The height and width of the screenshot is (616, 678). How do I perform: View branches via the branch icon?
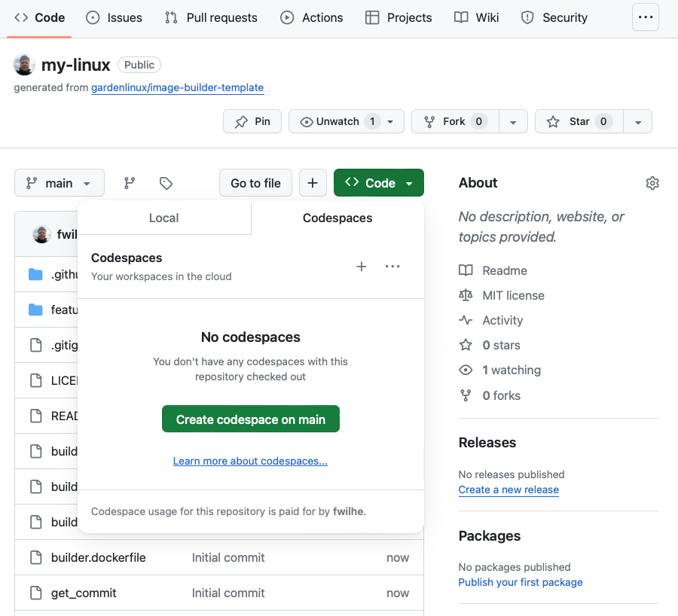tap(130, 183)
